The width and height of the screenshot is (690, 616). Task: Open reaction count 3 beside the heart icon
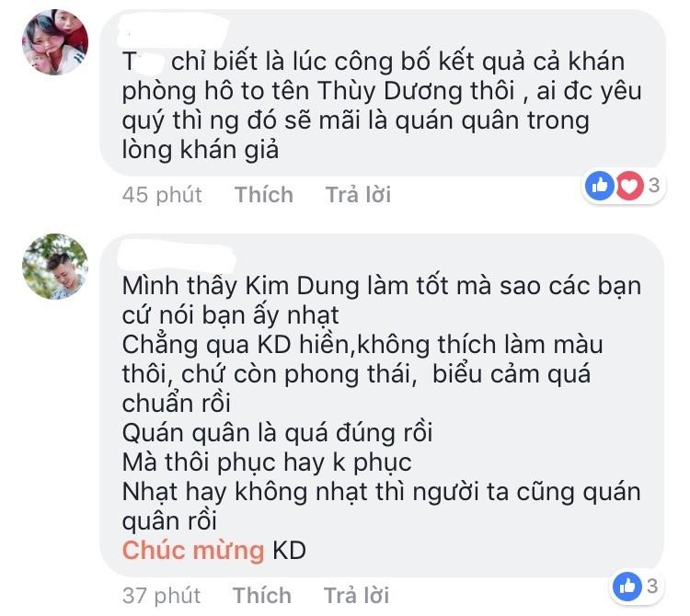(654, 185)
